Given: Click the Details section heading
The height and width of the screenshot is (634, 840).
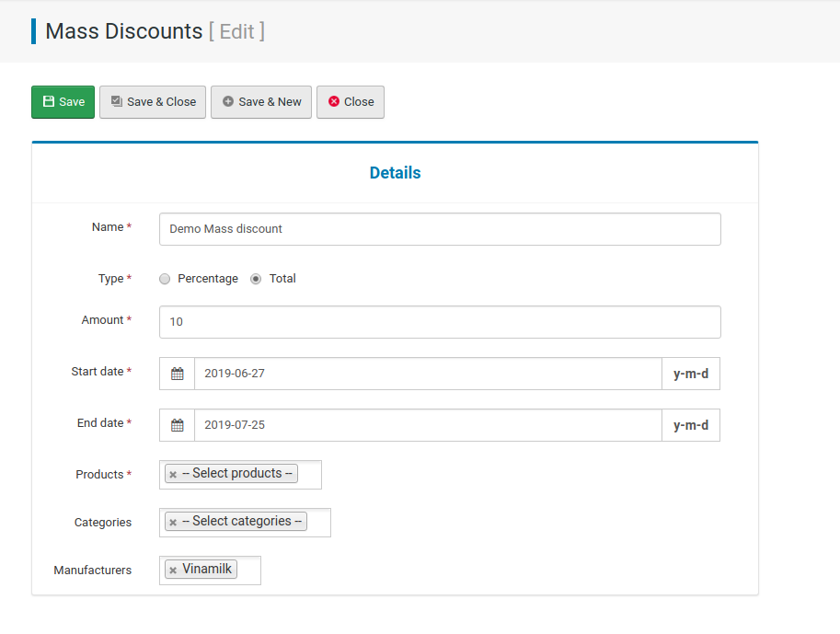Looking at the screenshot, I should pyautogui.click(x=396, y=173).
